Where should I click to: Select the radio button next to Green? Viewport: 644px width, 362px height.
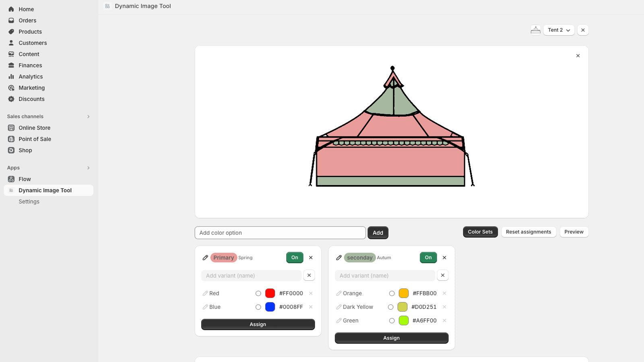(x=392, y=321)
